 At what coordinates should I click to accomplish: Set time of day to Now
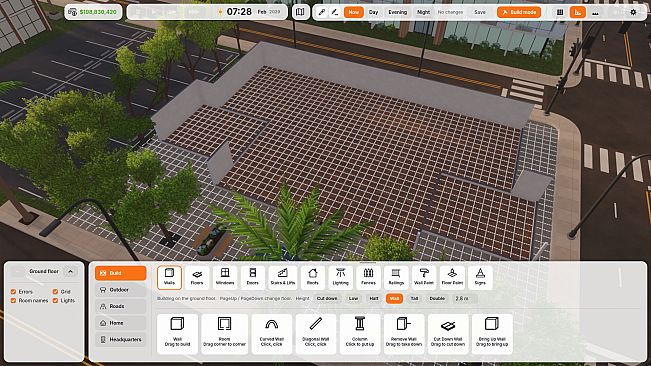coord(354,12)
